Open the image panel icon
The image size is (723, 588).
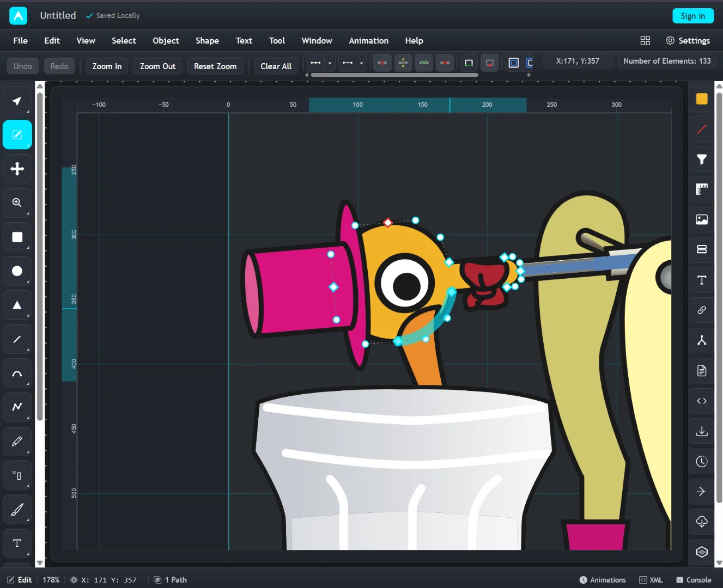click(702, 219)
